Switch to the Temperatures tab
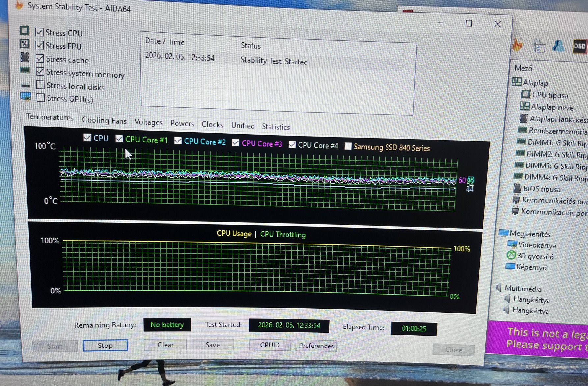The image size is (588, 386). point(50,117)
